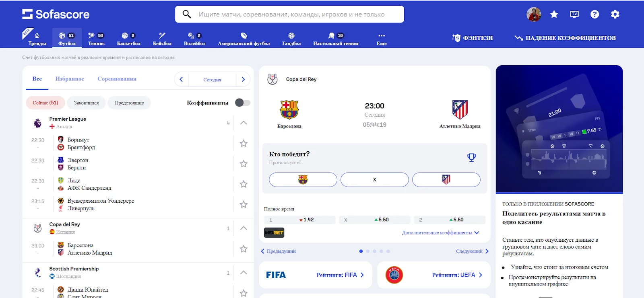
Task: Open the settings gear icon
Action: [x=615, y=14]
